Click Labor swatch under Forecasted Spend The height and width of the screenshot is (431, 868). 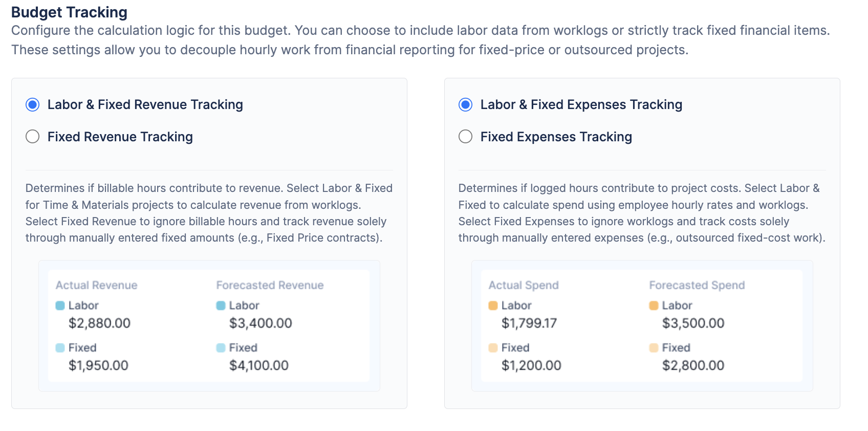(654, 306)
